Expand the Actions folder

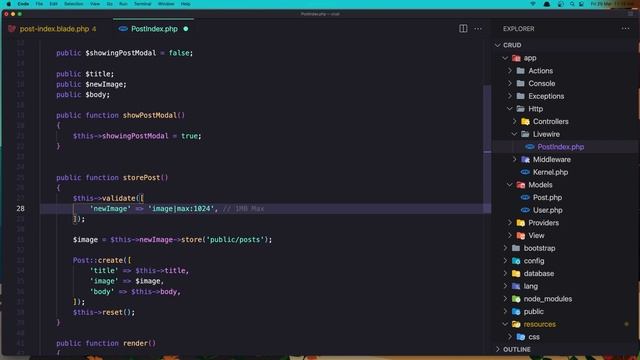pos(510,71)
